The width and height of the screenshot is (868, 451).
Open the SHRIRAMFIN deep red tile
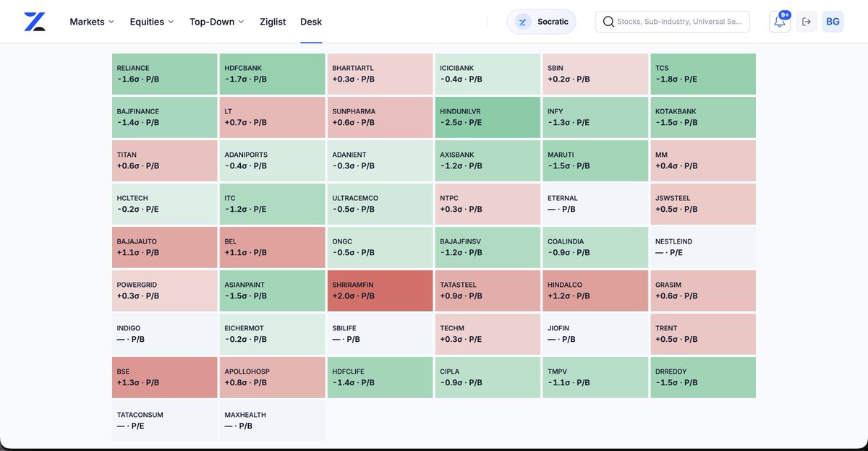[380, 291]
